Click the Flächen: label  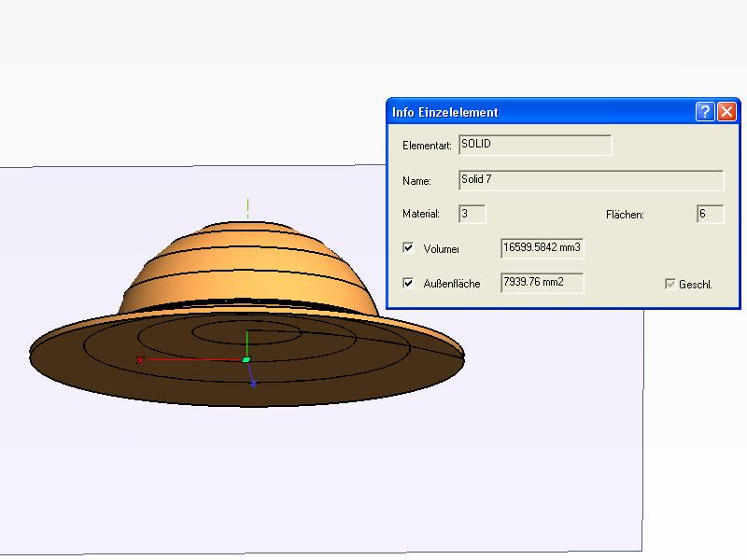pos(625,215)
